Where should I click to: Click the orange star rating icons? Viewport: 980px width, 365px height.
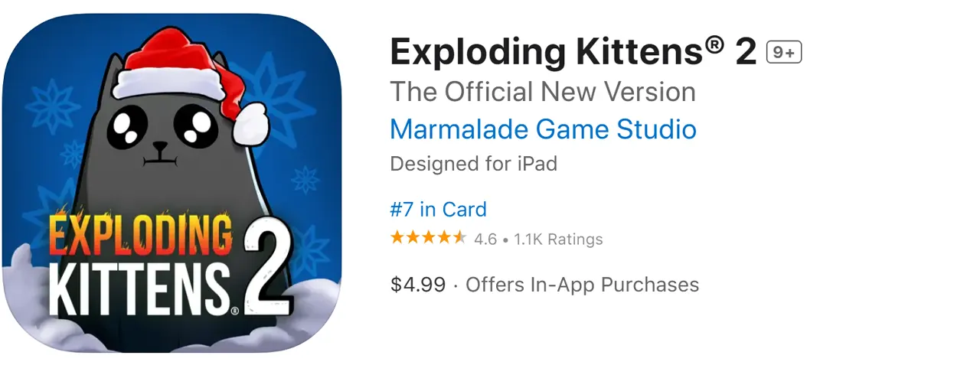click(427, 238)
